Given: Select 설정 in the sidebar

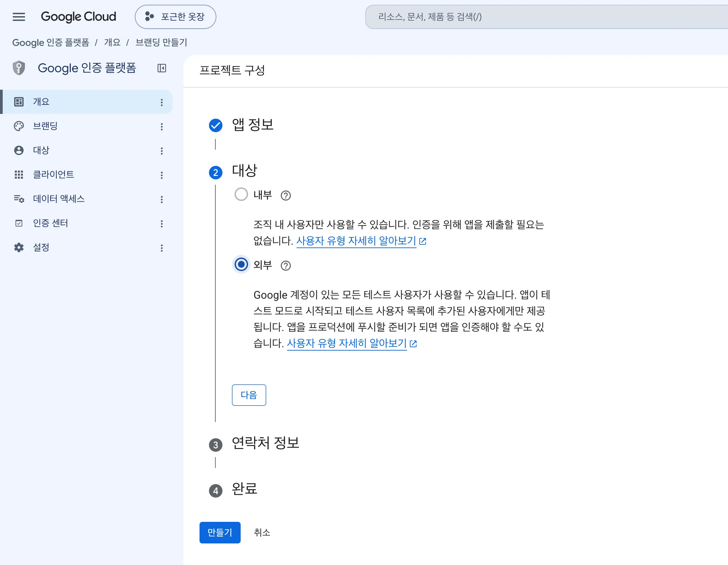Looking at the screenshot, I should click(87, 247).
